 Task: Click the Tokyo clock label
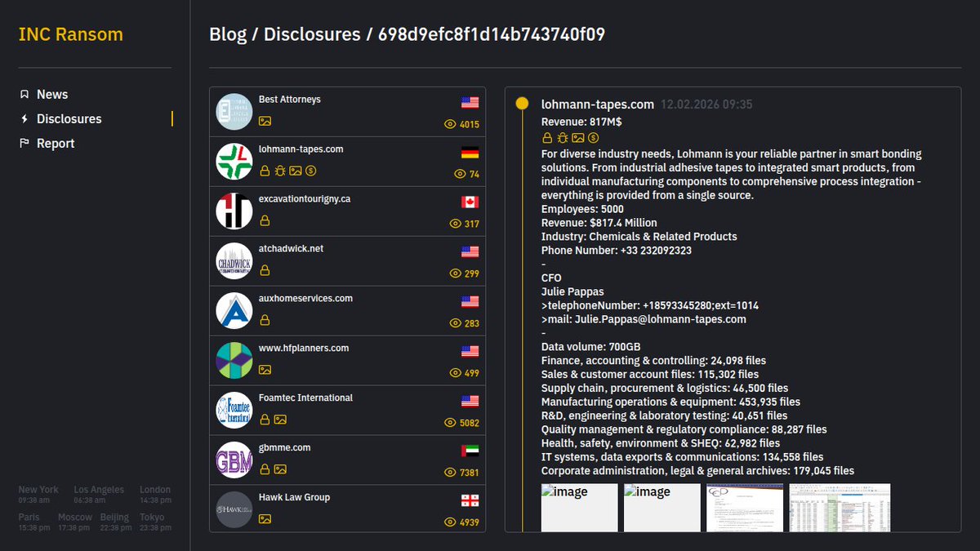(152, 518)
